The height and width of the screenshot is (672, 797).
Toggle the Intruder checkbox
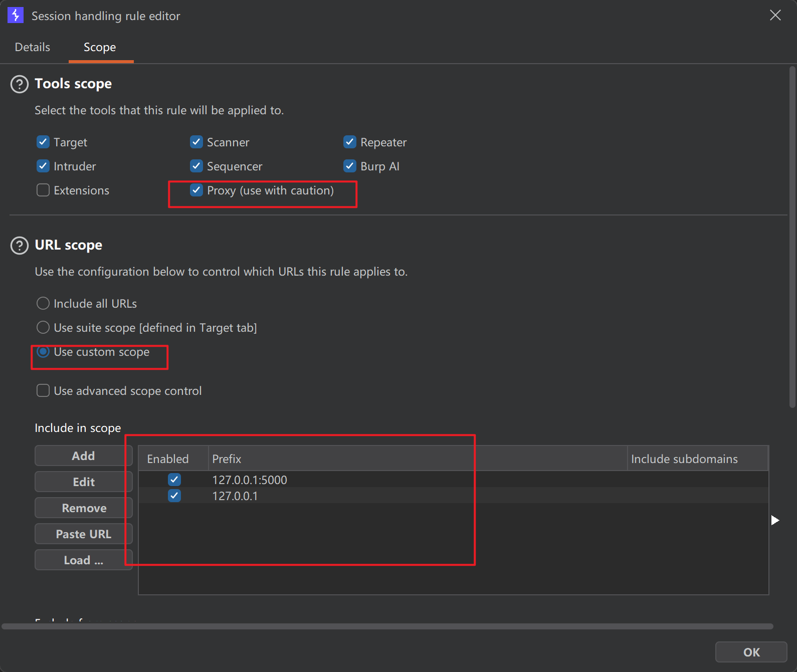[43, 166]
